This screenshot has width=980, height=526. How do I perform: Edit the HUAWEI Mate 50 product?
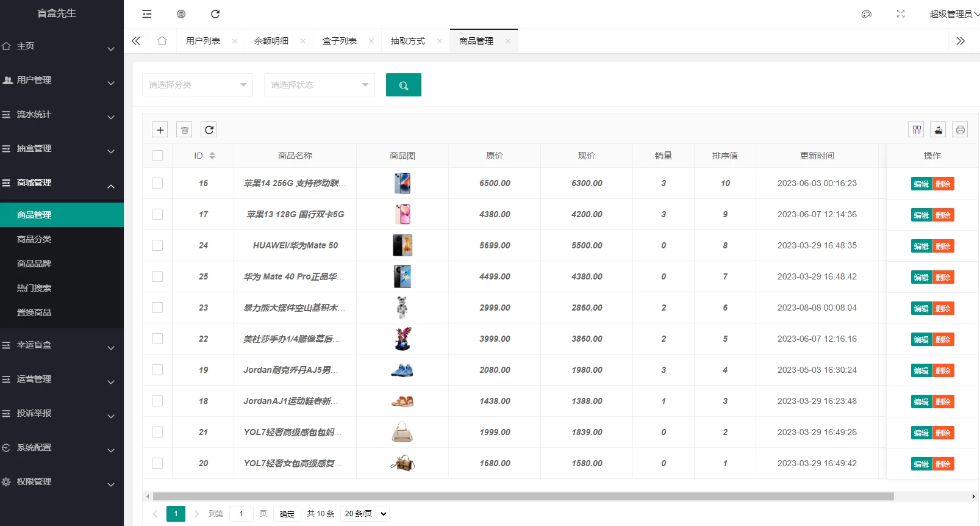[x=921, y=246]
